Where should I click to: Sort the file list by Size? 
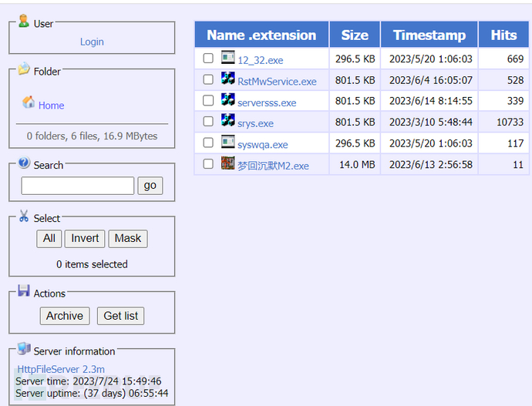(355, 35)
